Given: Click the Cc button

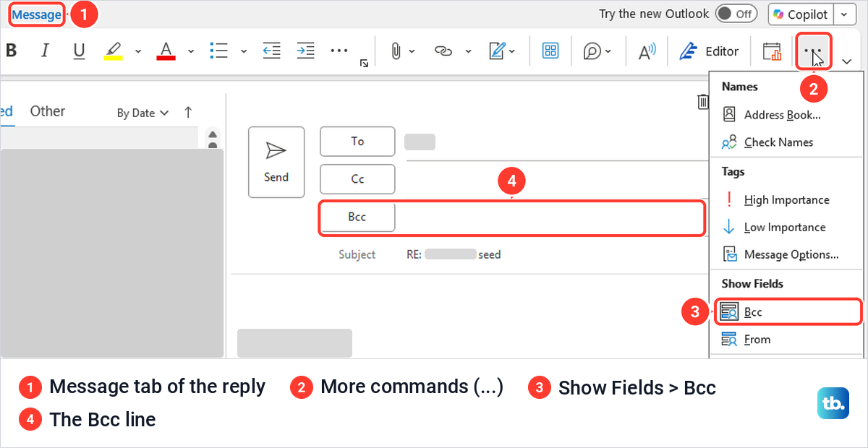Looking at the screenshot, I should point(357,179).
